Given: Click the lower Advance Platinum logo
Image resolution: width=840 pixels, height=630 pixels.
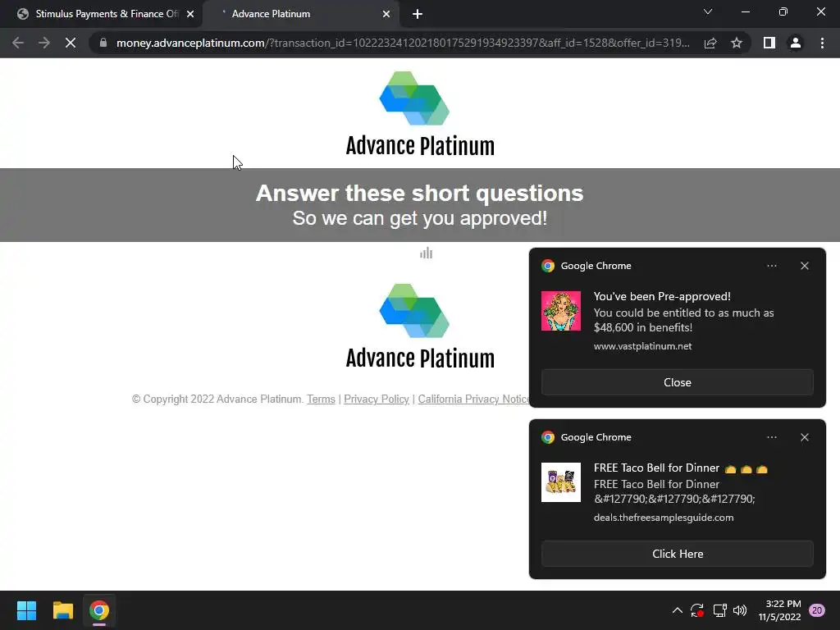Looking at the screenshot, I should click(x=420, y=326).
